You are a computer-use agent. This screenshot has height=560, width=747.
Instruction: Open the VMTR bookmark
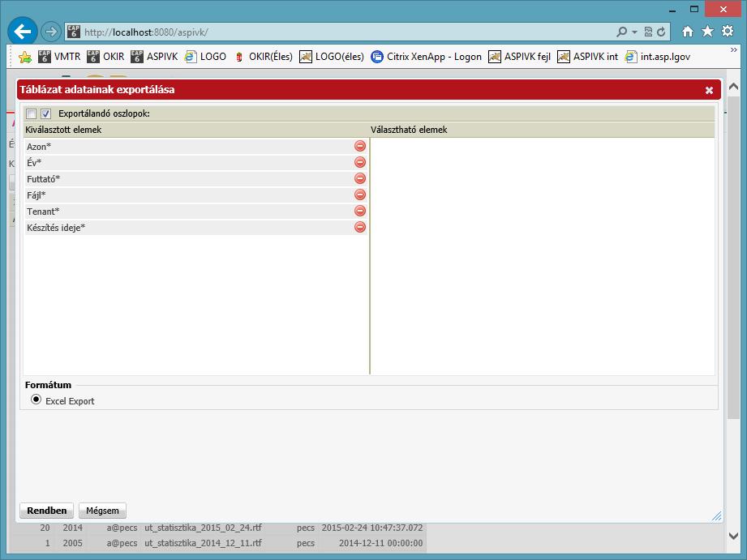tap(59, 57)
